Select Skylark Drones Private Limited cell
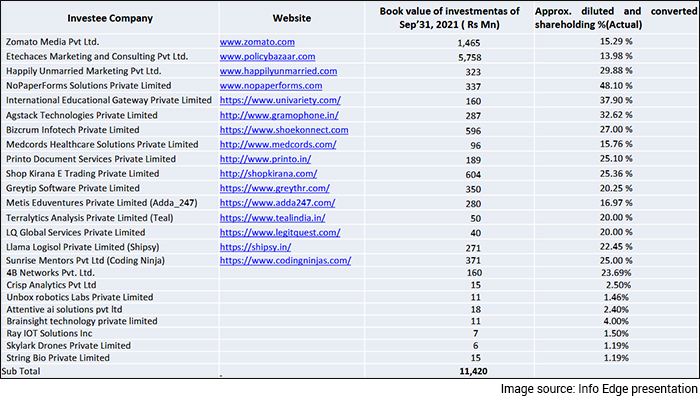The image size is (700, 399). click(68, 345)
